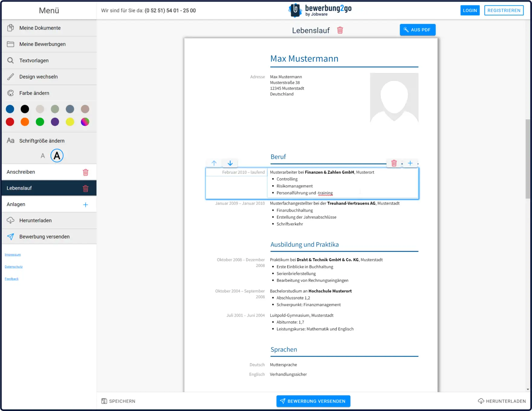
Task: Click the brush icon beside Design wechseln
Action: pos(11,77)
